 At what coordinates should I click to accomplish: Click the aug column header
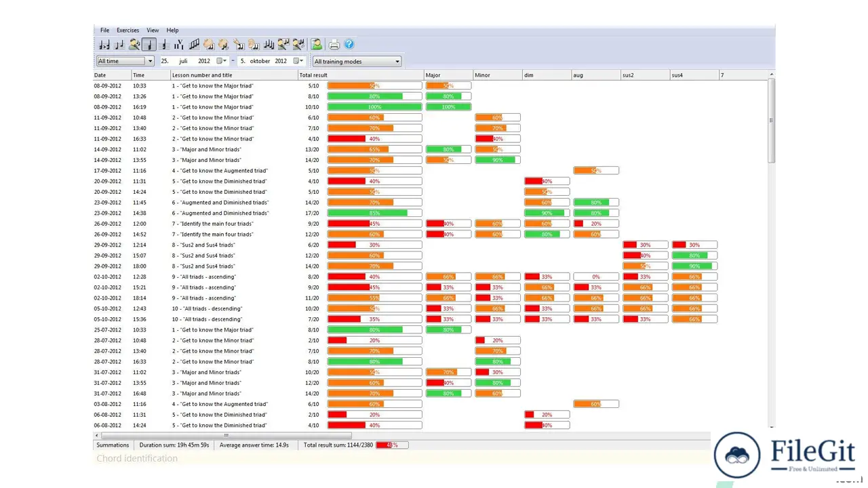(x=596, y=75)
